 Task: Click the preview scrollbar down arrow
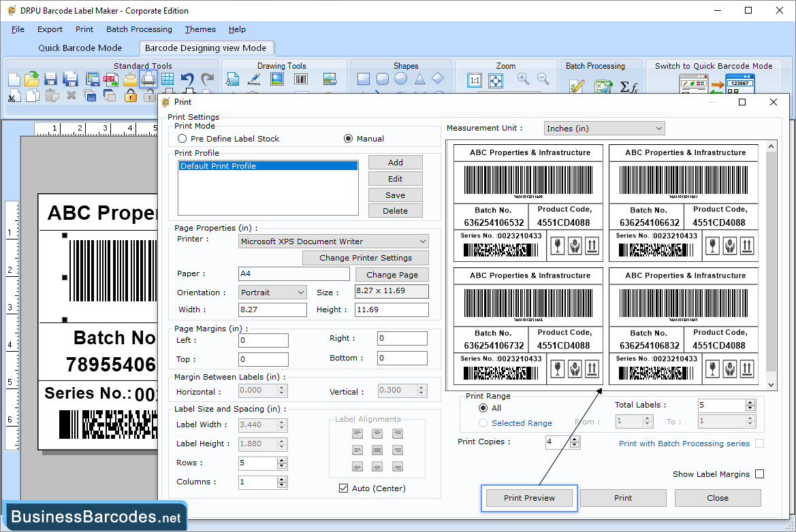click(771, 385)
